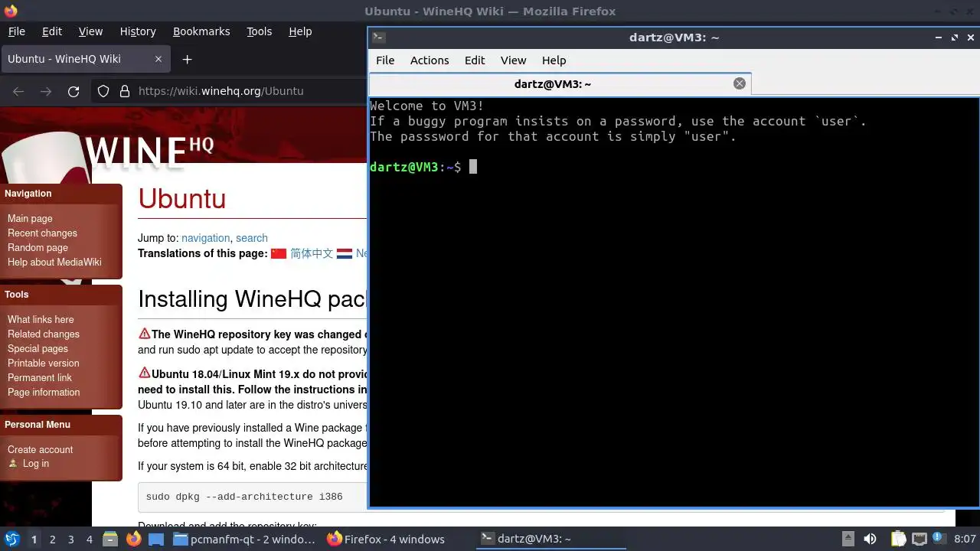Open Random page link

pos(38,247)
